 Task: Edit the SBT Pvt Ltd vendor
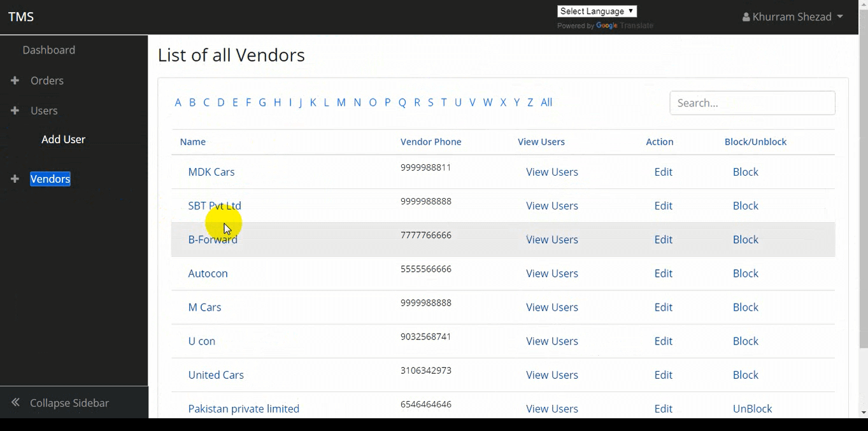(663, 206)
